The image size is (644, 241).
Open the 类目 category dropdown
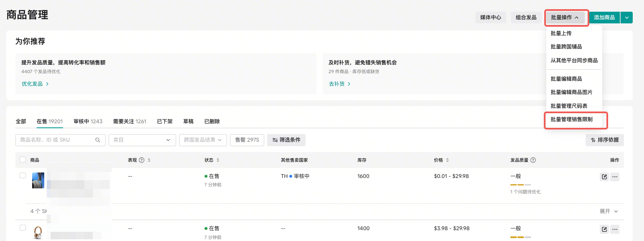tap(142, 140)
